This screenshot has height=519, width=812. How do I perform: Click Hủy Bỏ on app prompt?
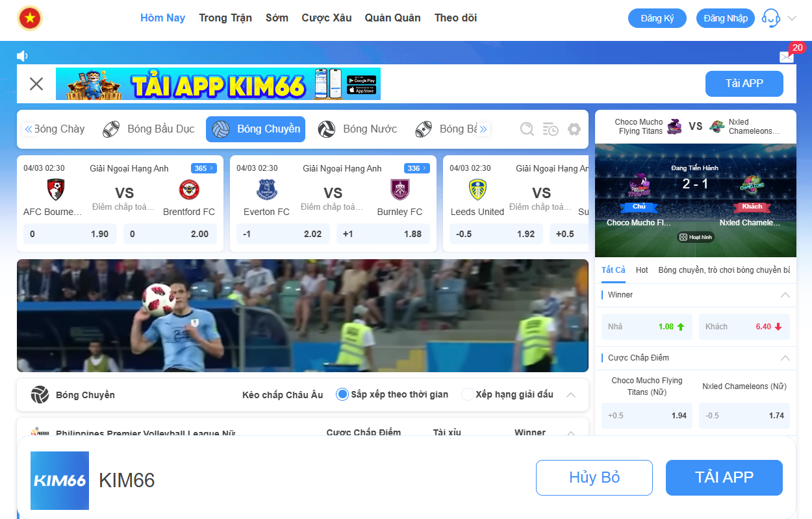tap(594, 477)
